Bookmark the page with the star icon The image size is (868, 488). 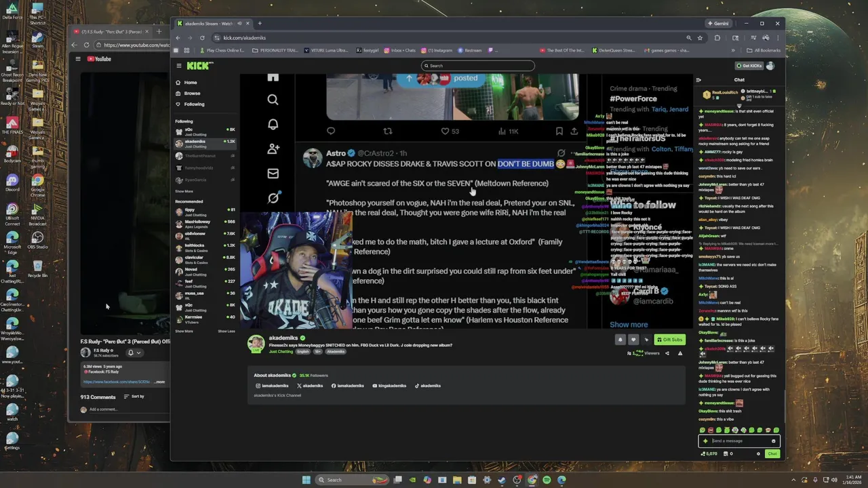tap(700, 38)
